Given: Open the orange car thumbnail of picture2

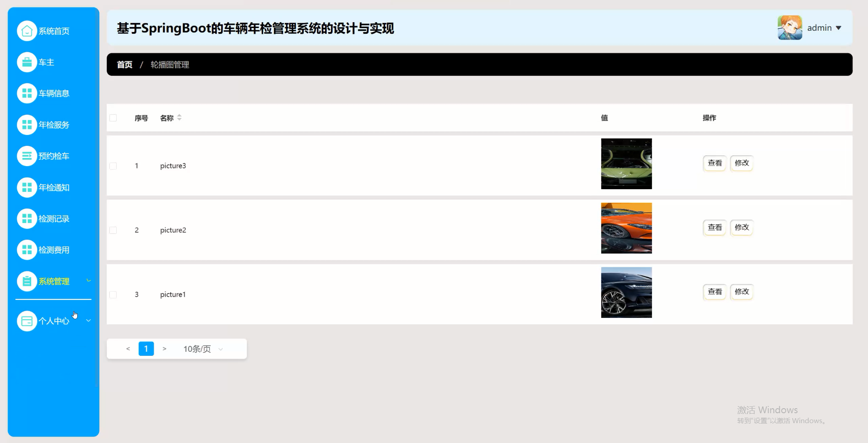Looking at the screenshot, I should click(x=626, y=228).
